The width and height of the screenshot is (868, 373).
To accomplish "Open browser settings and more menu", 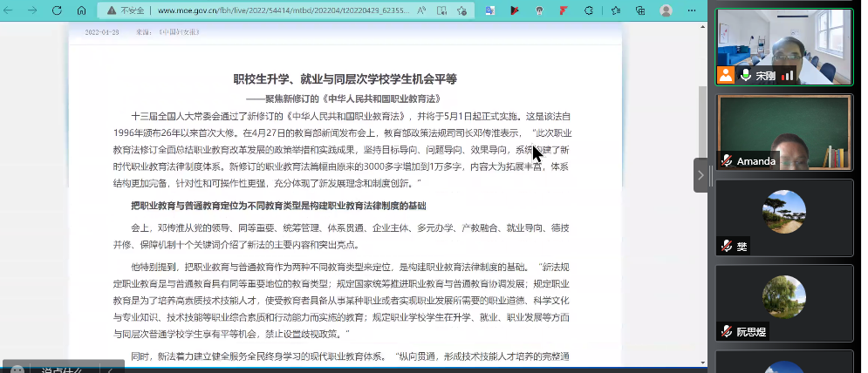I will pos(693,10).
